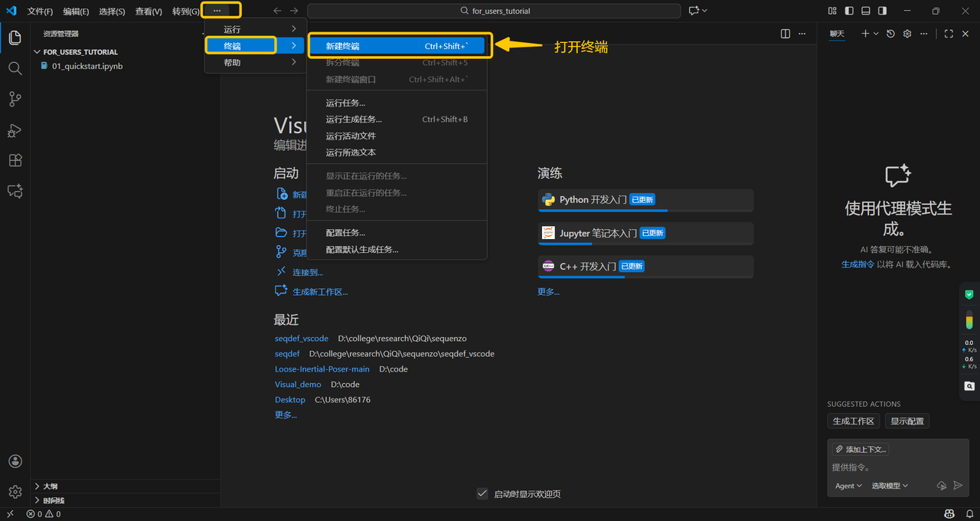Open the Search view in activity bar
Screen dimensions: 980x521
15,68
